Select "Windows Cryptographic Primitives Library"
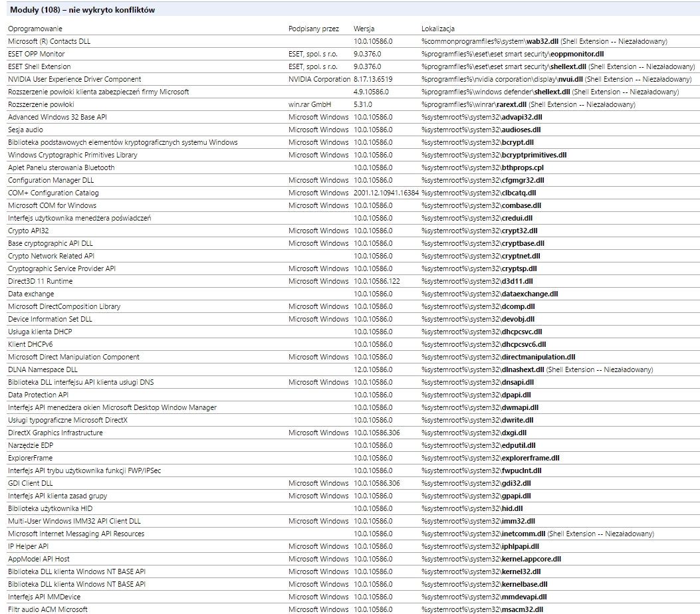700x614 pixels. coord(72,155)
